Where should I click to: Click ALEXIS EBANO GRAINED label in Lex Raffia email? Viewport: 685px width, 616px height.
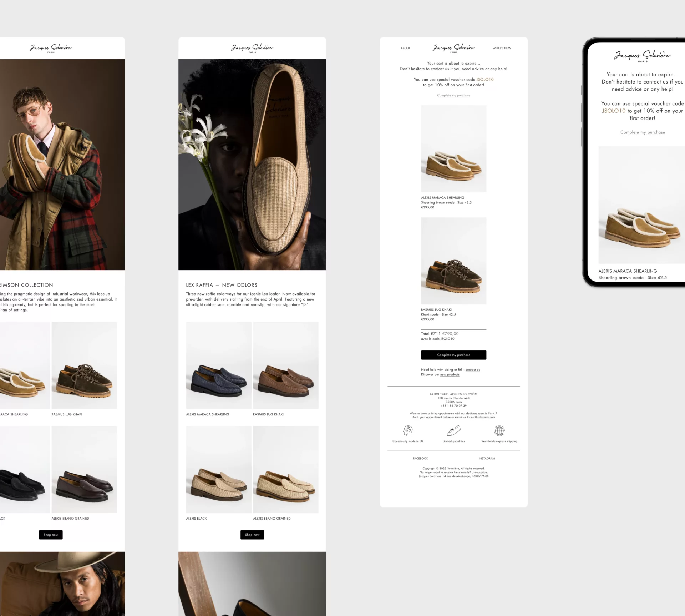pyautogui.click(x=272, y=519)
